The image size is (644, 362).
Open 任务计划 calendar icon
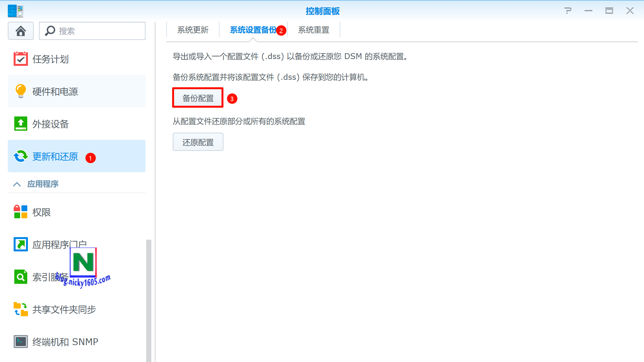(20, 59)
